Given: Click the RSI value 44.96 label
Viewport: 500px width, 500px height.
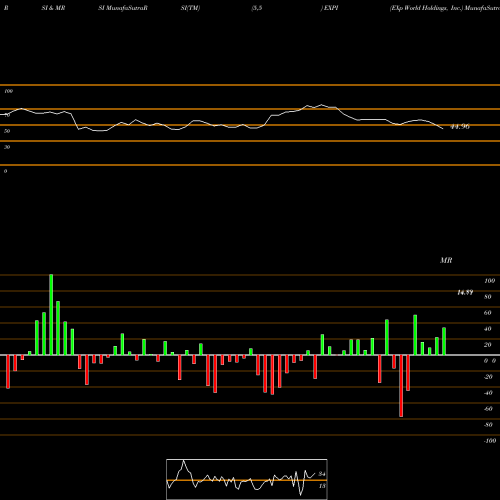Looking at the screenshot, I should (460, 127).
